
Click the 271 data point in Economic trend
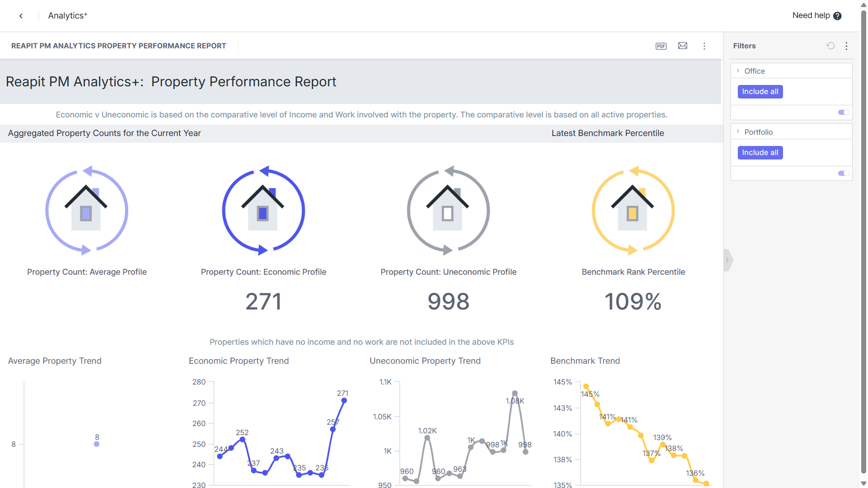[x=344, y=400]
